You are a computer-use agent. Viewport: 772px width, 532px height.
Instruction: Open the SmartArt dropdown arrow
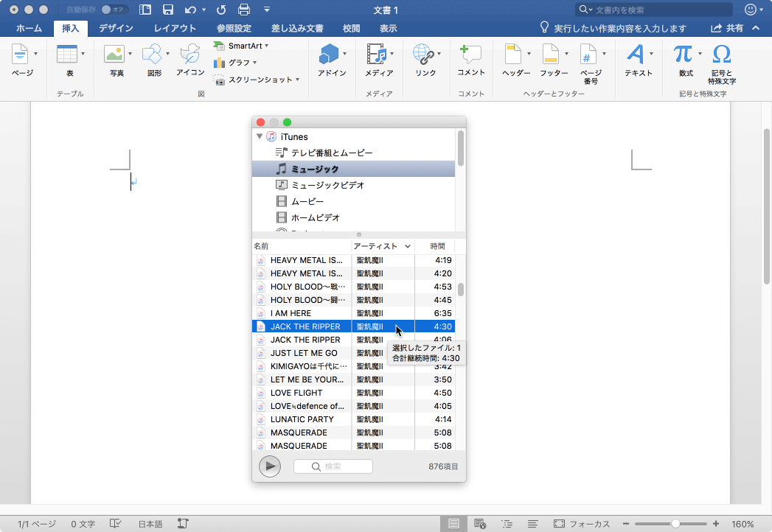[x=267, y=46]
